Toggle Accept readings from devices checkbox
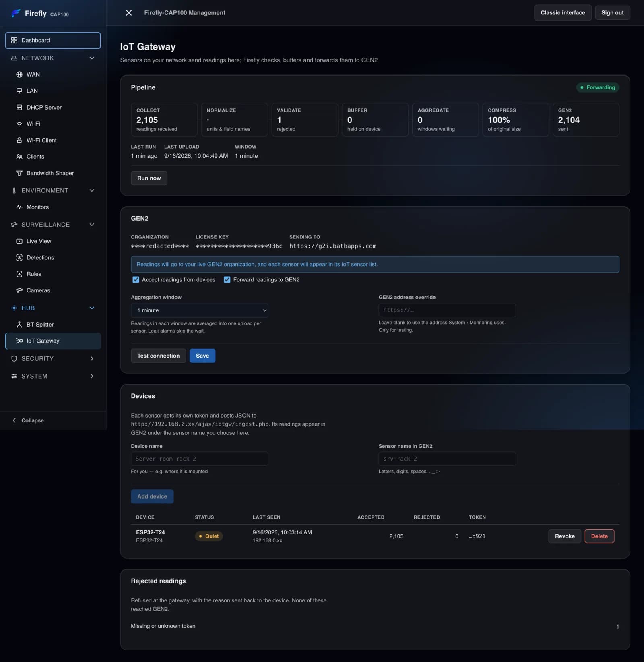Screen dimensions: 644x662 pos(136,280)
